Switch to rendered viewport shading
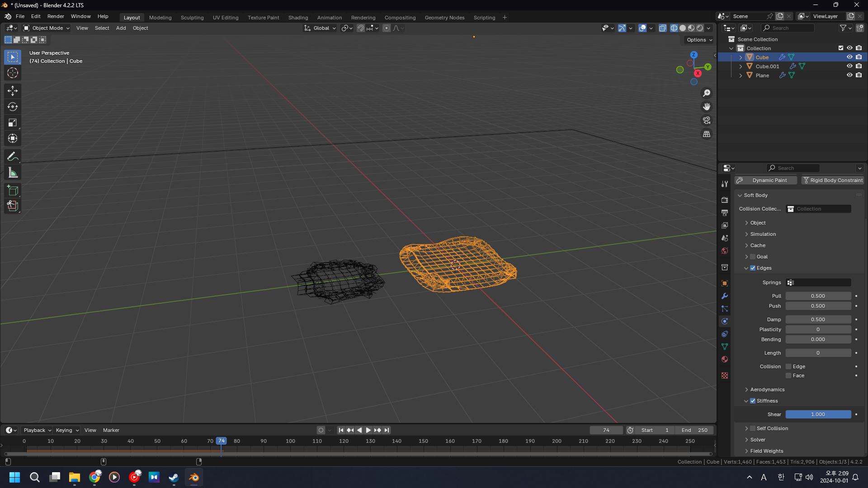 [x=700, y=28]
